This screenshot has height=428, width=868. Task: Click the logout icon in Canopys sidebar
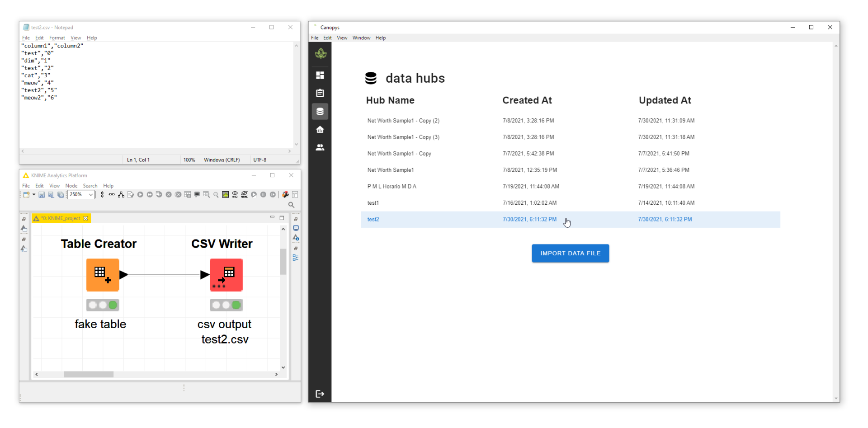[x=320, y=394]
